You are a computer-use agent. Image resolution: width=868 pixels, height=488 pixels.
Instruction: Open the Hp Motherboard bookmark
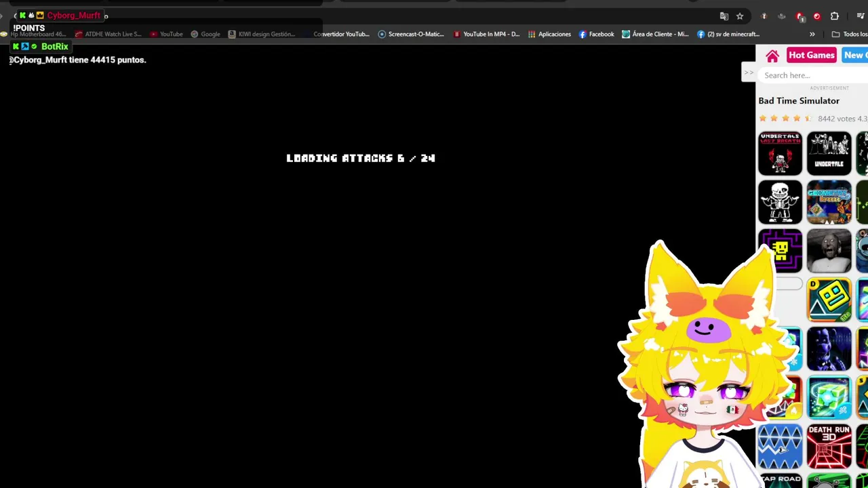click(x=33, y=34)
